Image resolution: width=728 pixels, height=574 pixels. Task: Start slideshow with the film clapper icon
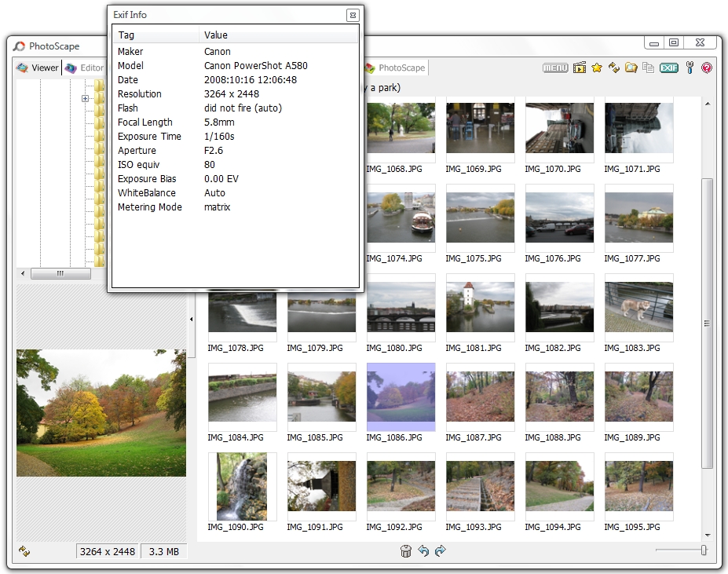tap(580, 68)
